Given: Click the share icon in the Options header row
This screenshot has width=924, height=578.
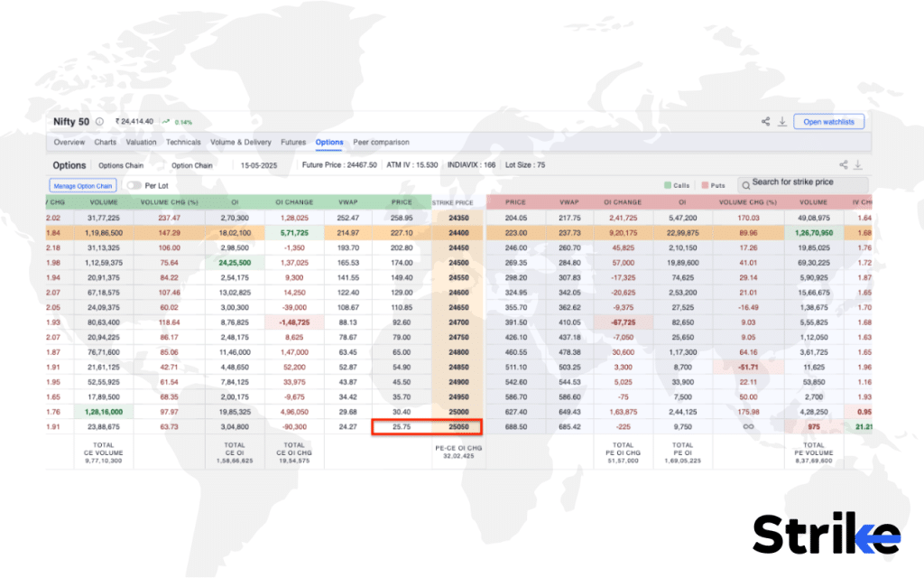Looking at the screenshot, I should click(x=844, y=165).
